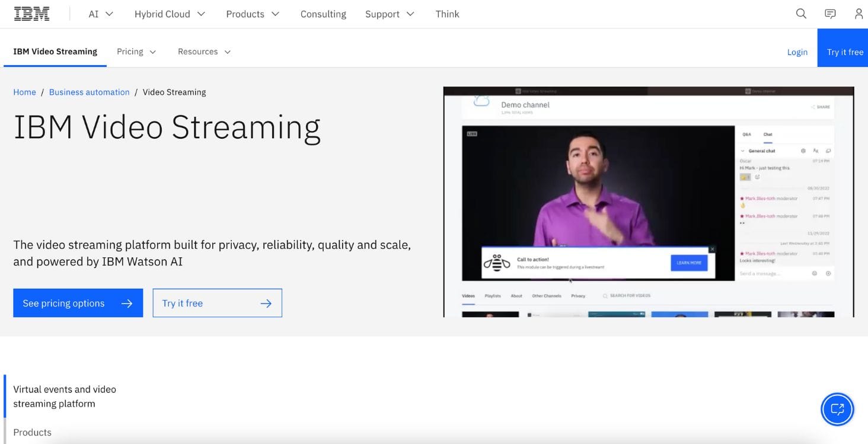Viewport: 868px width, 444px height.
Task: Expand the Support menu
Action: (x=390, y=14)
